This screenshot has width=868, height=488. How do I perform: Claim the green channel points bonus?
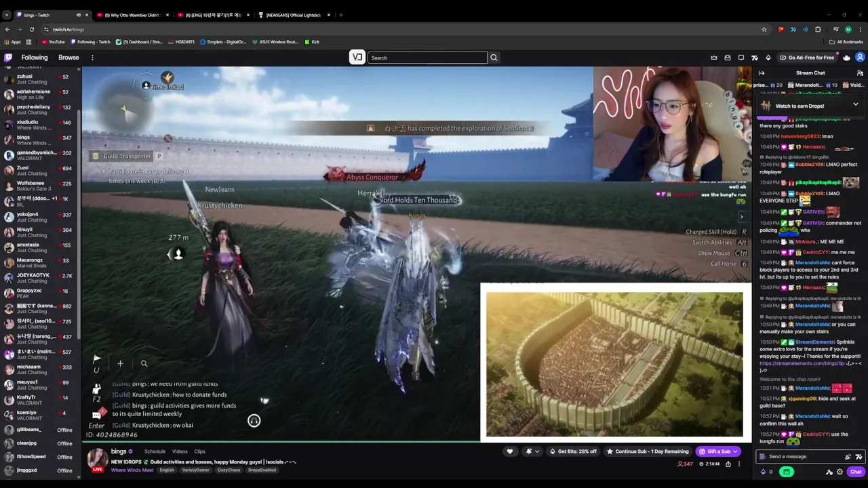click(787, 472)
